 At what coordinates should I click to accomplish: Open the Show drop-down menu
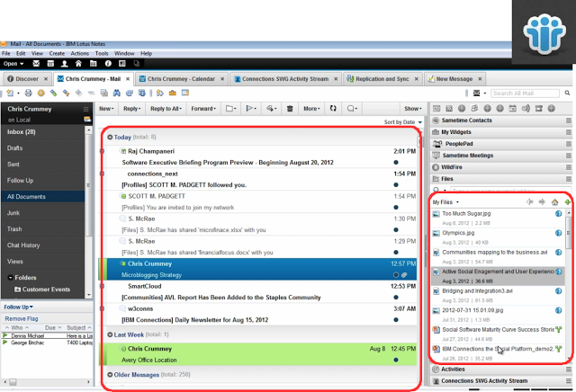[413, 109]
